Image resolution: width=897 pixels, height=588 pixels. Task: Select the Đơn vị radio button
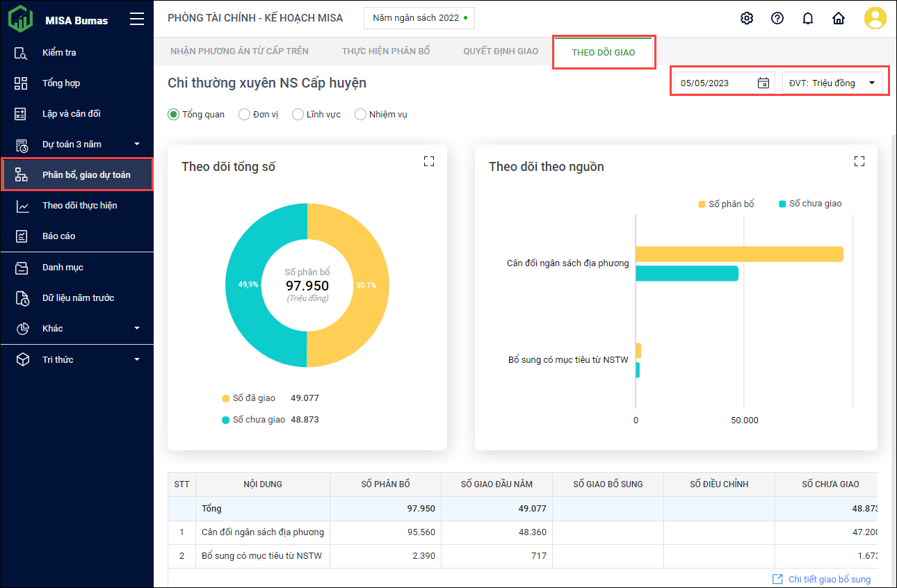pos(245,115)
